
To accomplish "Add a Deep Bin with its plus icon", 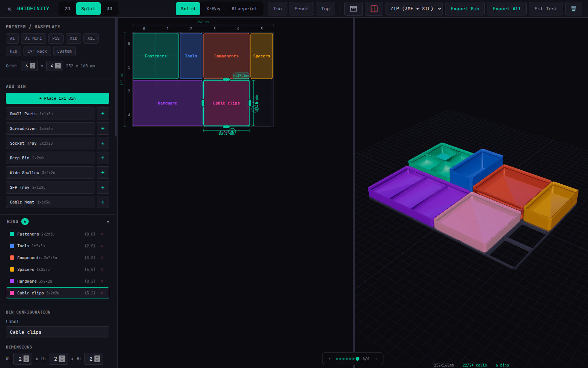I will pyautogui.click(x=103, y=158).
